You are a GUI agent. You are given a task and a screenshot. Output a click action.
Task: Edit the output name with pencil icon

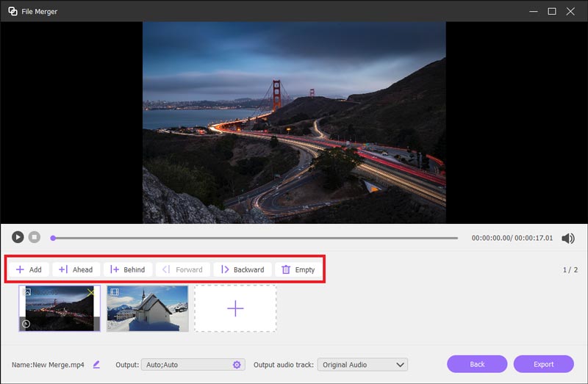pos(96,364)
